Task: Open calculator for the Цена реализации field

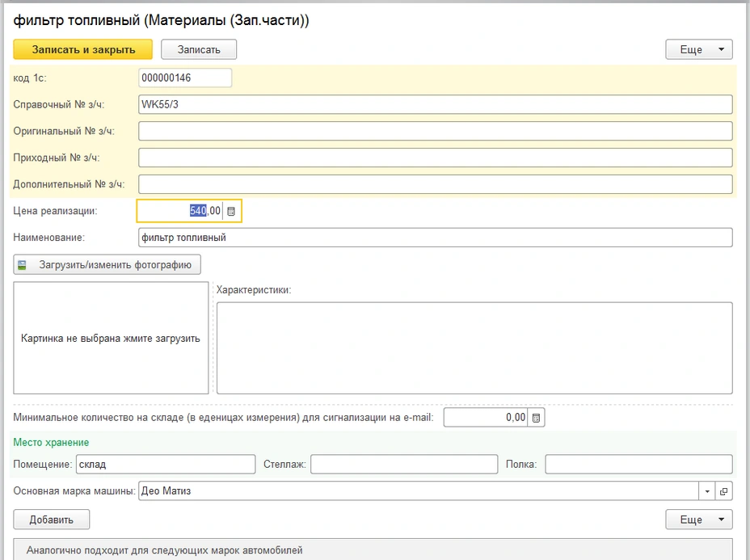Action: 231,211
